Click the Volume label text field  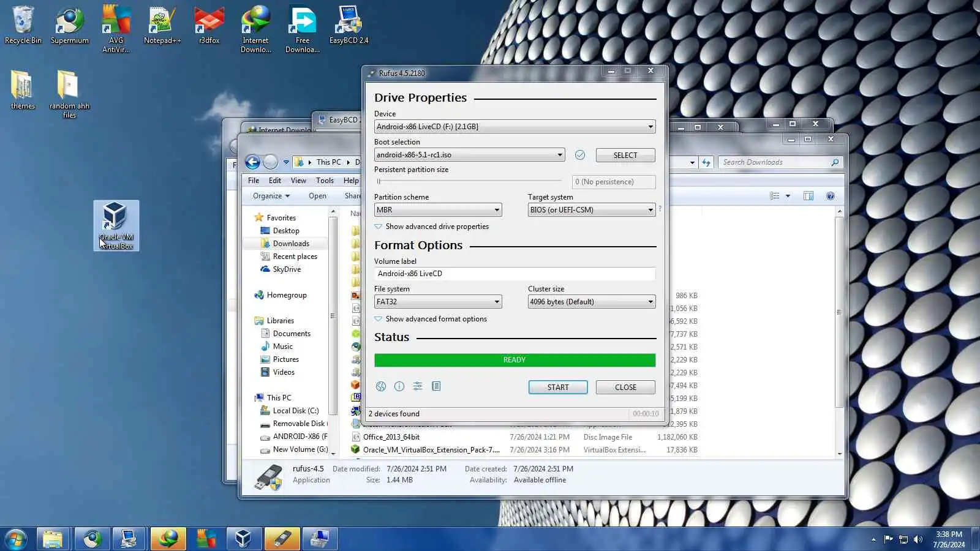click(x=514, y=274)
